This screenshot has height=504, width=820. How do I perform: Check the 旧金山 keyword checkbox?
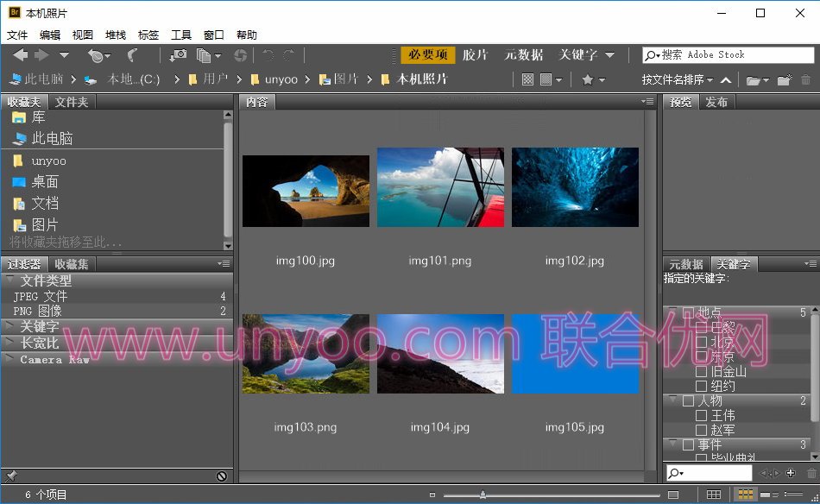[x=701, y=372]
